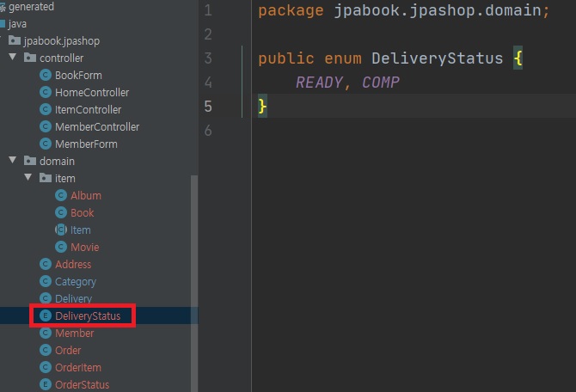The height and width of the screenshot is (392, 576).
Task: Click the item folder icon
Action: pyautogui.click(x=46, y=178)
